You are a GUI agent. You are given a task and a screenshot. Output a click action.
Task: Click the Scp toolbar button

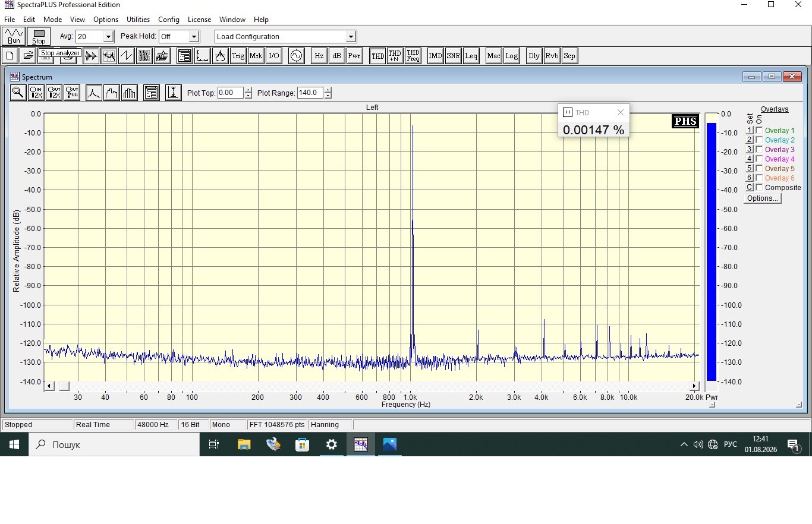coord(569,56)
